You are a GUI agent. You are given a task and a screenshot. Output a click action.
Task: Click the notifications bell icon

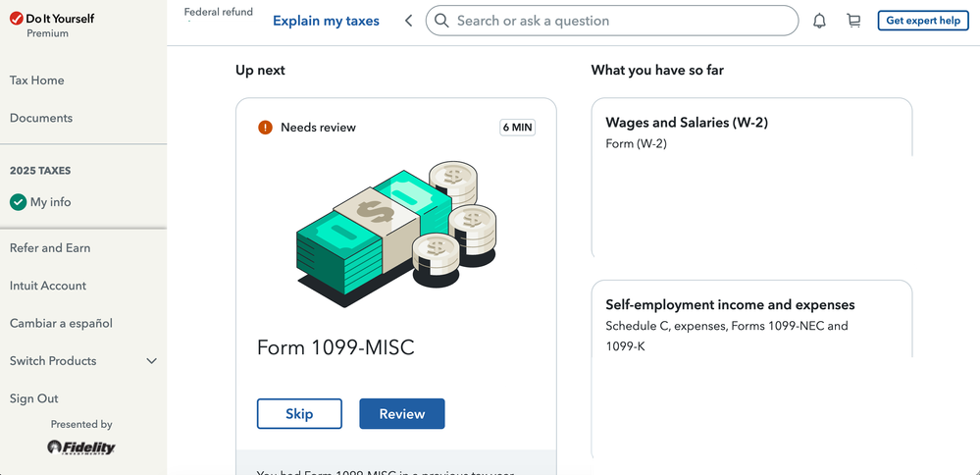(820, 21)
